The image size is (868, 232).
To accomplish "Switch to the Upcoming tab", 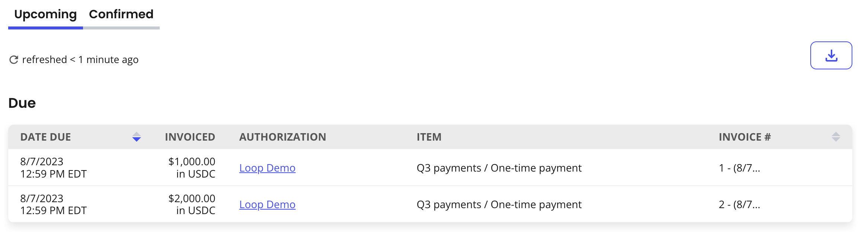I will click(x=45, y=15).
